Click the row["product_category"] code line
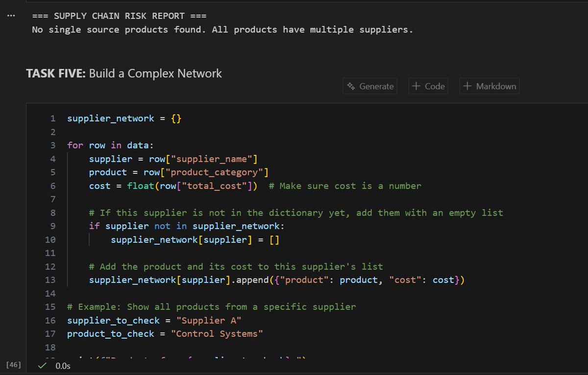588x375 pixels. tap(179, 173)
